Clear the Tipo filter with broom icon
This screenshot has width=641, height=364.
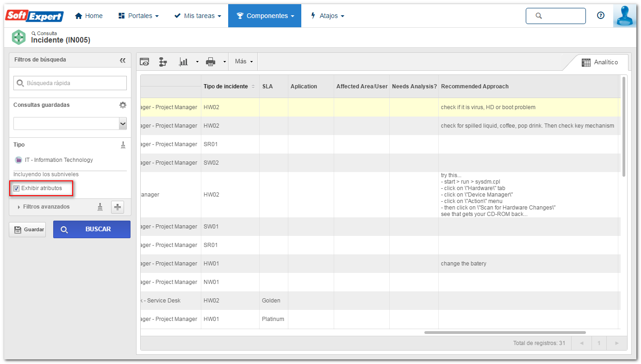click(x=123, y=145)
